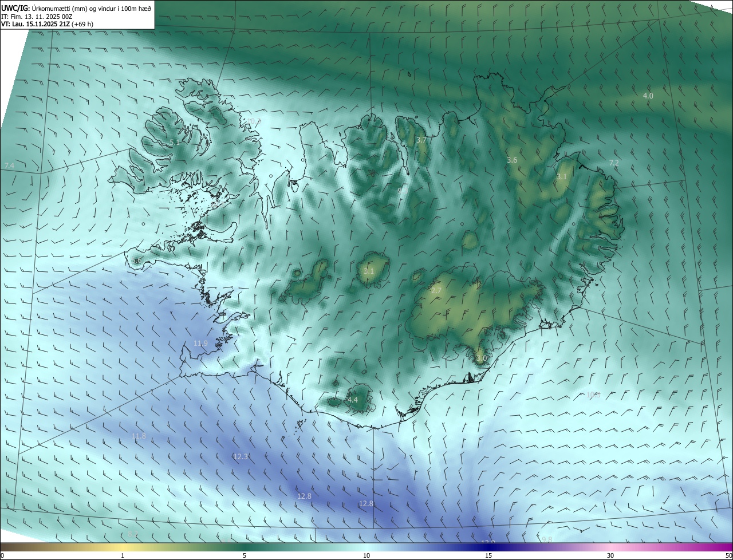Click the pink colorbar segment above 30
Viewport: 733px width, 560px height.
point(610,547)
